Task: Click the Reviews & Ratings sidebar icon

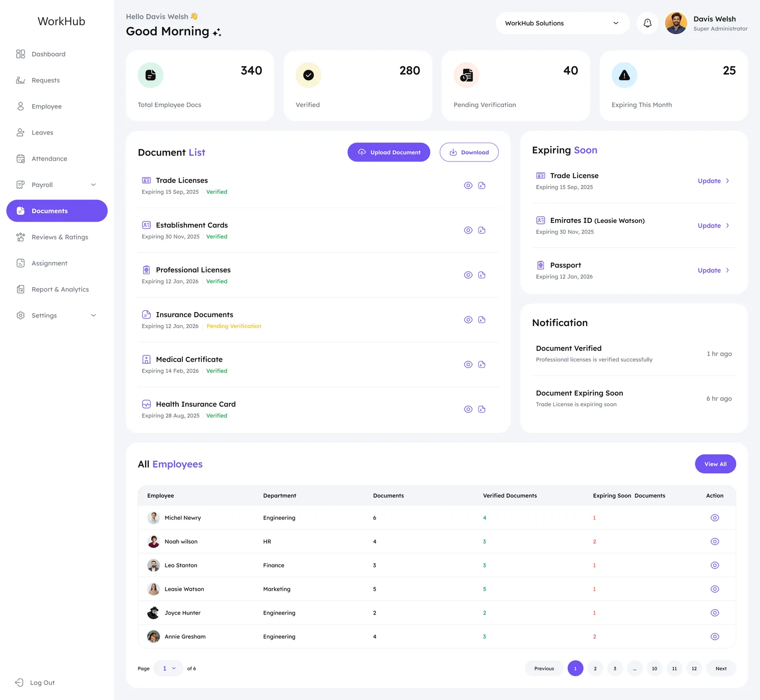Action: point(20,237)
